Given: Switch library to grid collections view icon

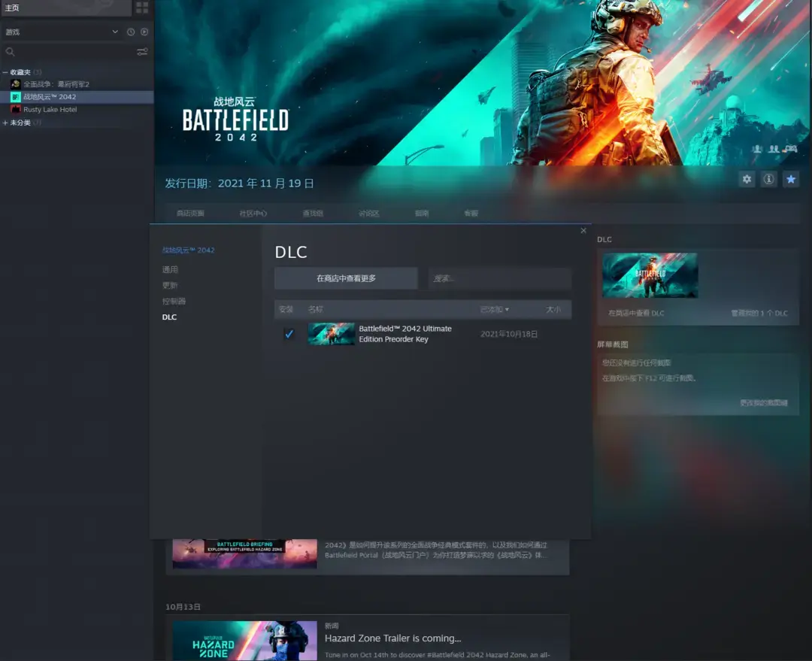Looking at the screenshot, I should click(142, 8).
